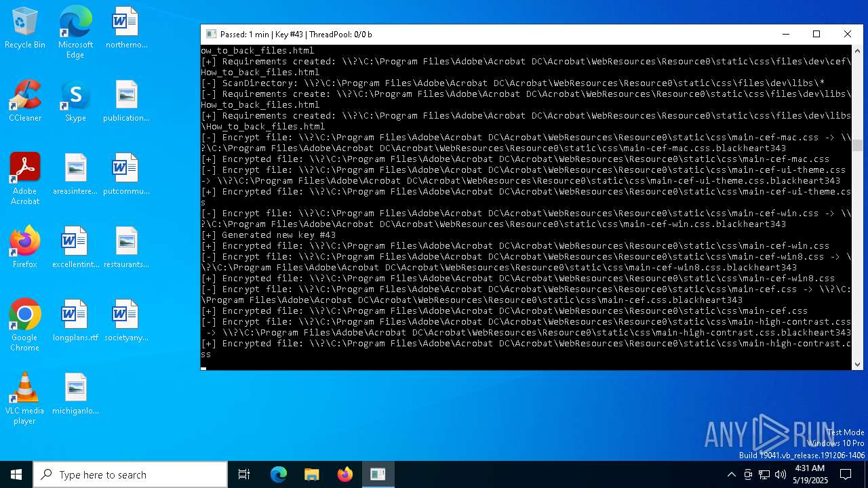Viewport: 868px width, 488px height.
Task: Click the ScanDirectory log line
Action: pos(513,83)
